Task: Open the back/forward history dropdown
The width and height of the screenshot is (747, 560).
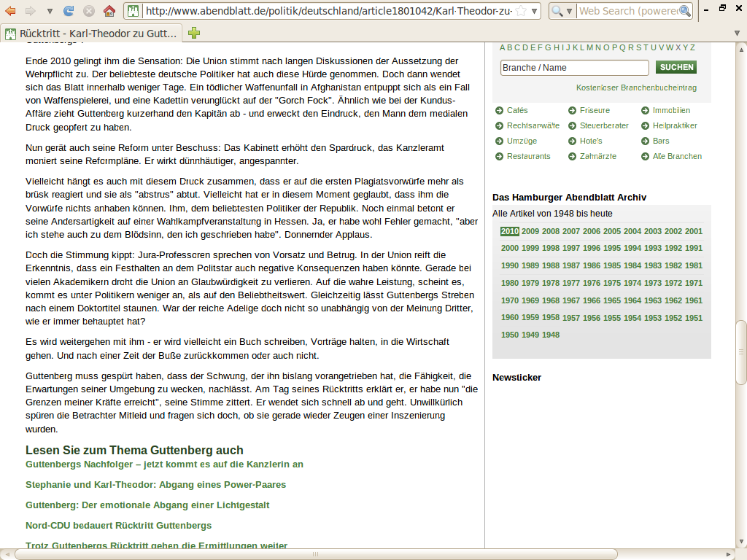Action: tap(50, 11)
